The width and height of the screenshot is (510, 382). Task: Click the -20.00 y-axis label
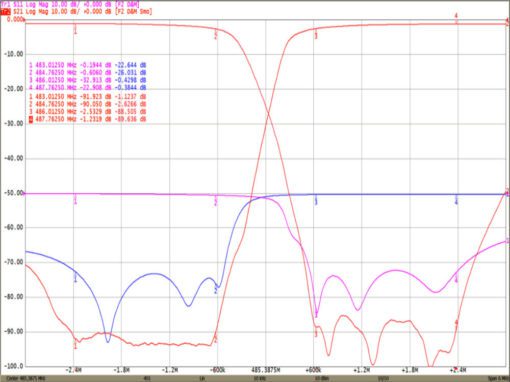14,89
